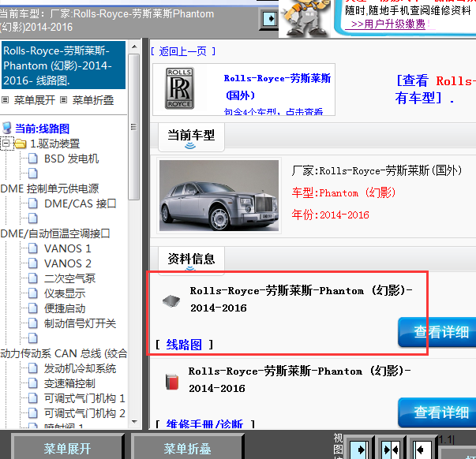Click the right-arrow view icon in bottom bar

pyautogui.click(x=358, y=450)
